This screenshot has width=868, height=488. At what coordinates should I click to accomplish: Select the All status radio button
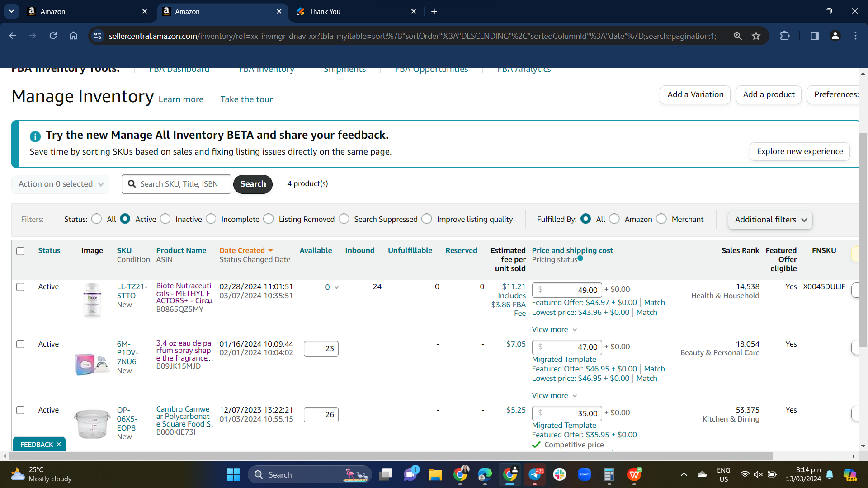point(97,219)
